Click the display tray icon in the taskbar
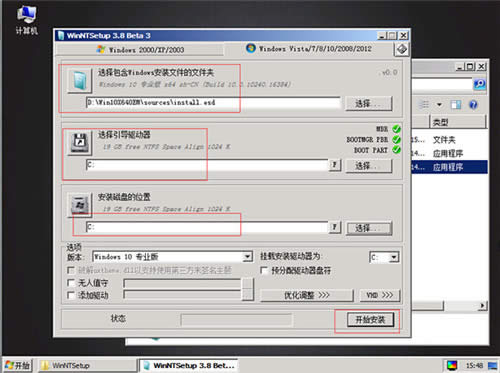This screenshot has height=373, width=500. pyautogui.click(x=452, y=365)
